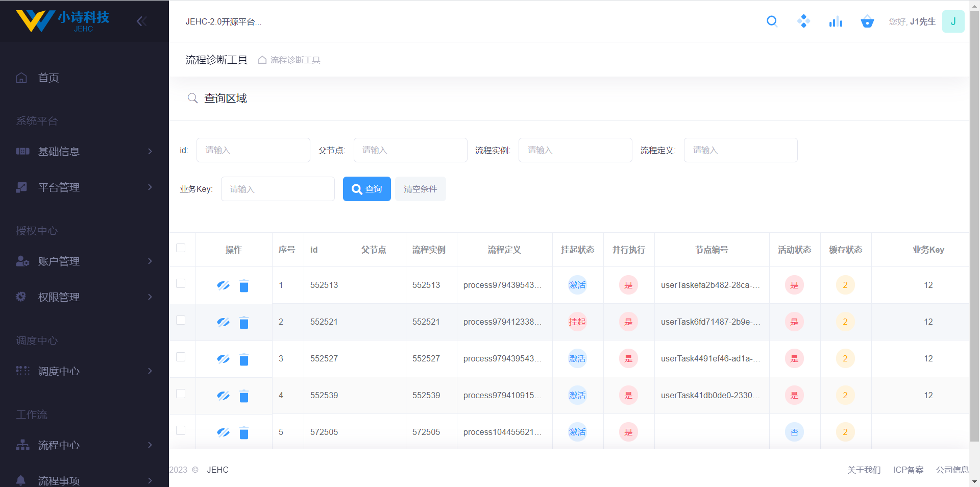Click the 权限管理 gear icon
This screenshot has height=487, width=980.
tap(21, 297)
